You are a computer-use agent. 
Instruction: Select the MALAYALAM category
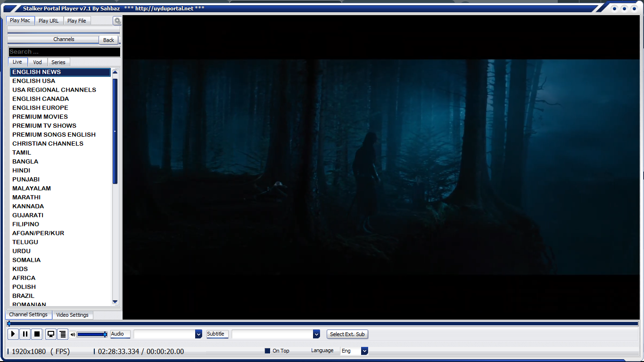[60, 189]
